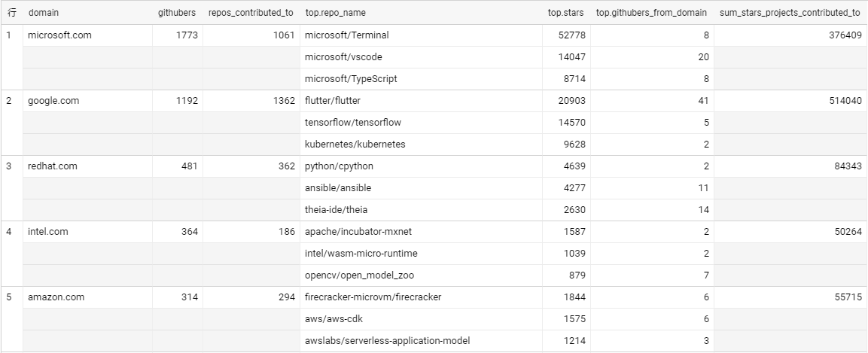This screenshot has width=868, height=353.
Task: Click the stars value 52778
Action: pos(574,35)
